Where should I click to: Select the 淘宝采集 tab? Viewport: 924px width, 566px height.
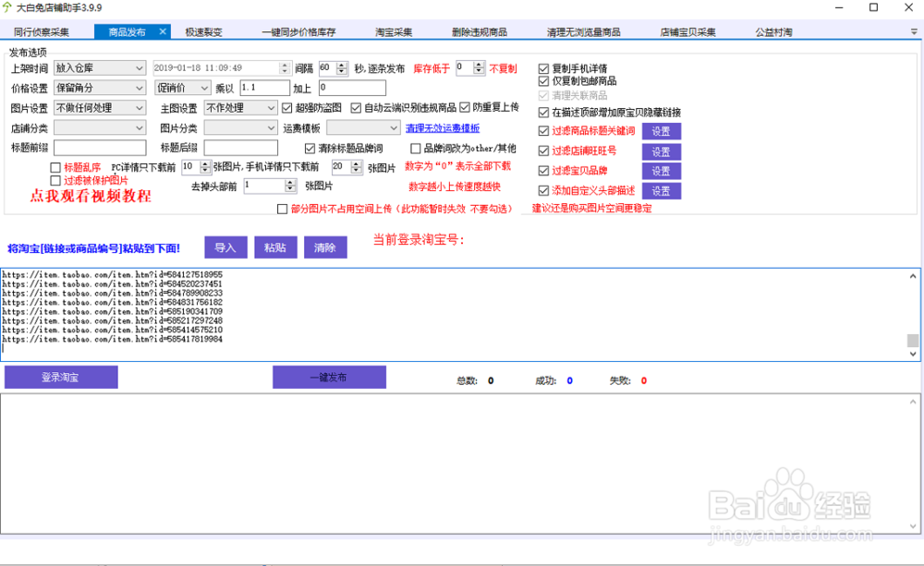(394, 32)
